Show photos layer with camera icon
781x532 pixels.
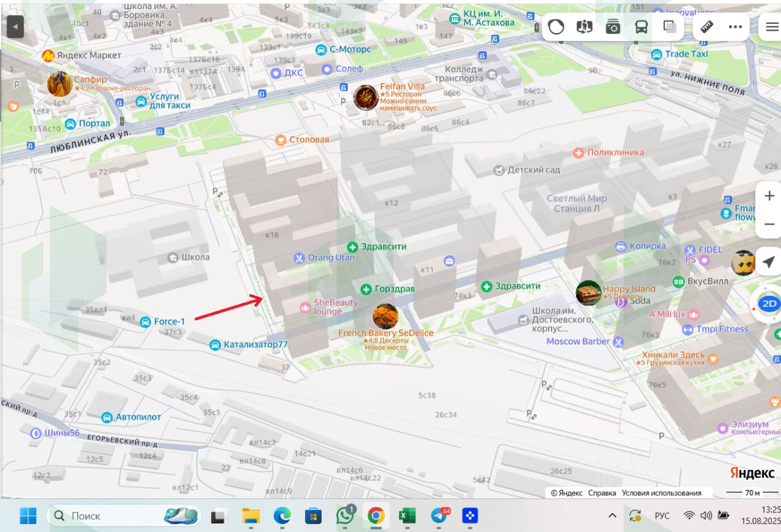(x=613, y=26)
